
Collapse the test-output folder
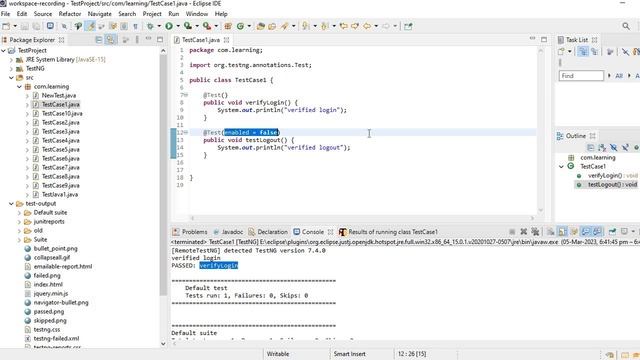pyautogui.click(x=11, y=204)
